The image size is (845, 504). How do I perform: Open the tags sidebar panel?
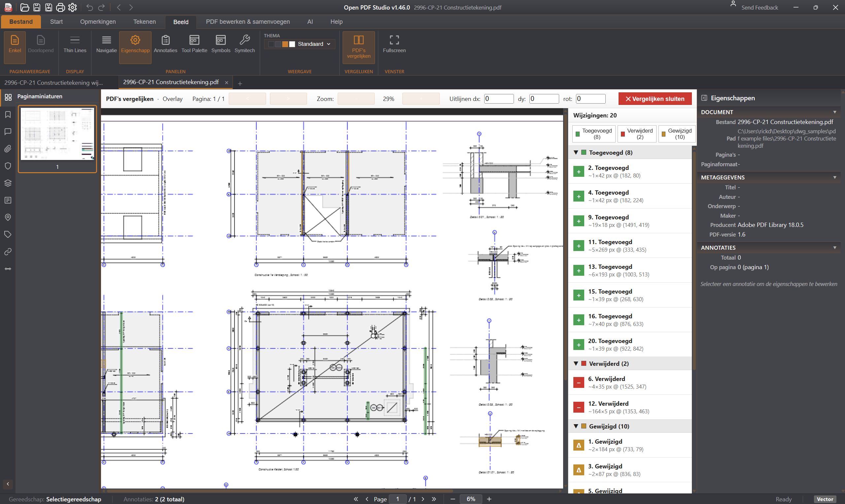point(8,234)
